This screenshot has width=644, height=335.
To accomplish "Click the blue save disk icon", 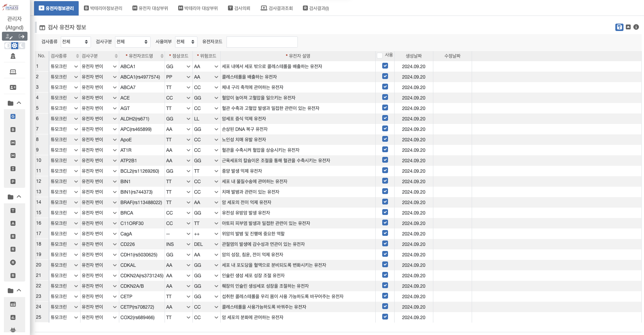I will point(619,27).
